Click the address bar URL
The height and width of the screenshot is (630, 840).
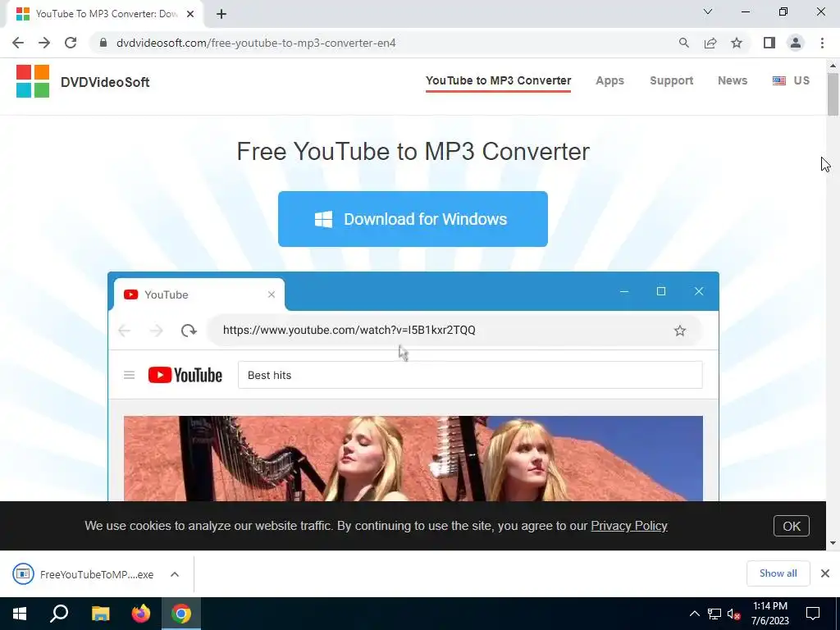pos(256,43)
